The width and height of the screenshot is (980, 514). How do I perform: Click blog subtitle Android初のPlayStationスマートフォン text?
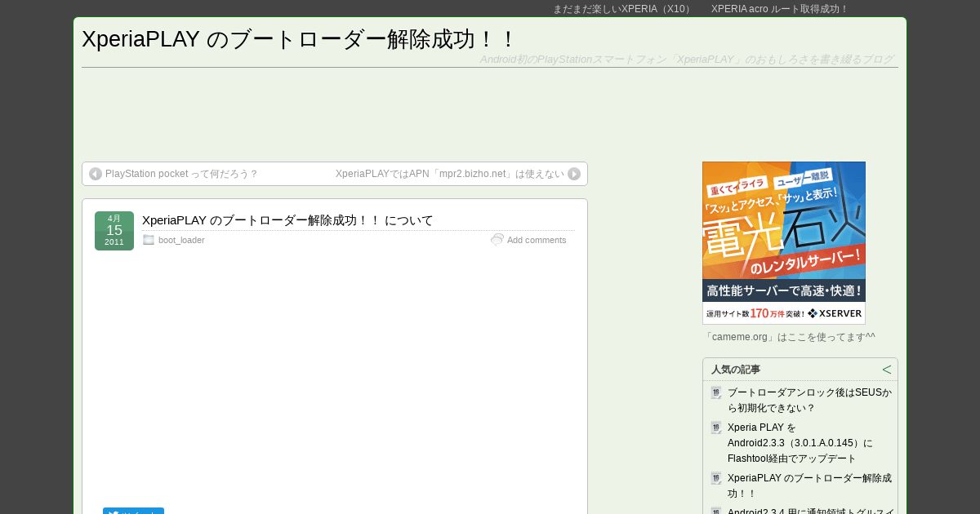click(x=687, y=60)
